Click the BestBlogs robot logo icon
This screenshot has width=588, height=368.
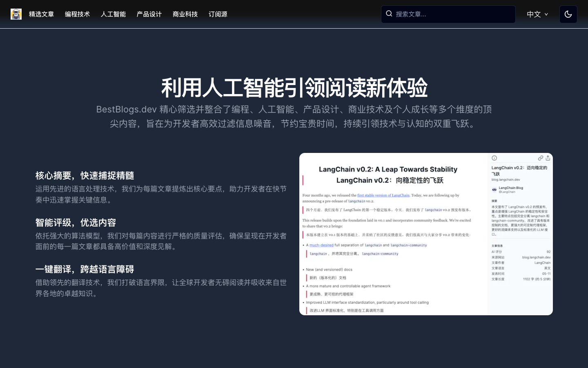[x=16, y=14]
